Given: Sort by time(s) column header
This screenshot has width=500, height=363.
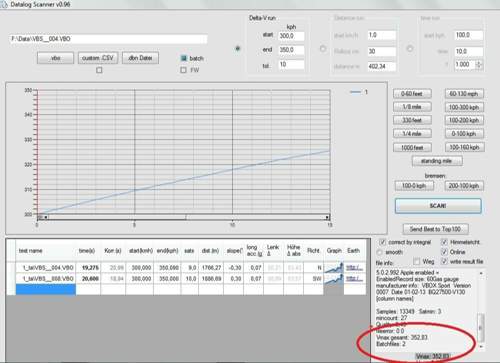Looking at the screenshot, I should (x=87, y=251).
